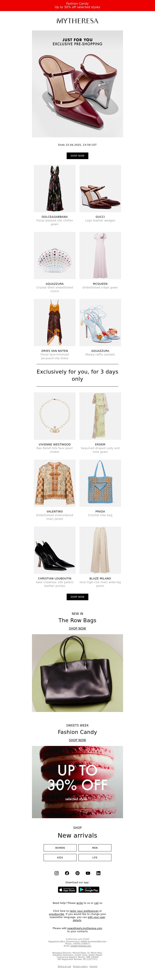Screen dimensions: 155x980
Task: Click the Shop Now button under the pre-shopping banner
Action: 77,156
